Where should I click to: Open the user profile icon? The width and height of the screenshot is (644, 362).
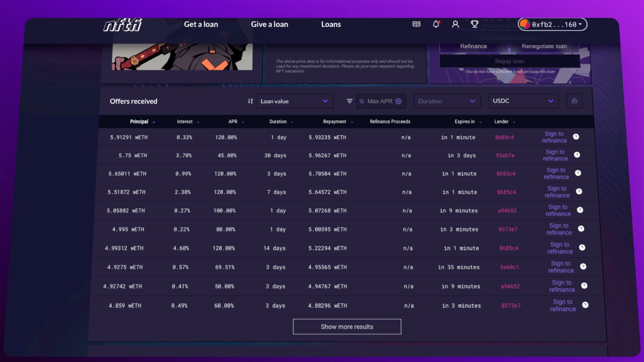click(x=455, y=24)
